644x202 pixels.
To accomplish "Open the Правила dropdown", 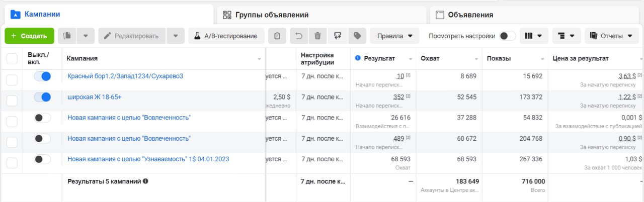I will (394, 36).
